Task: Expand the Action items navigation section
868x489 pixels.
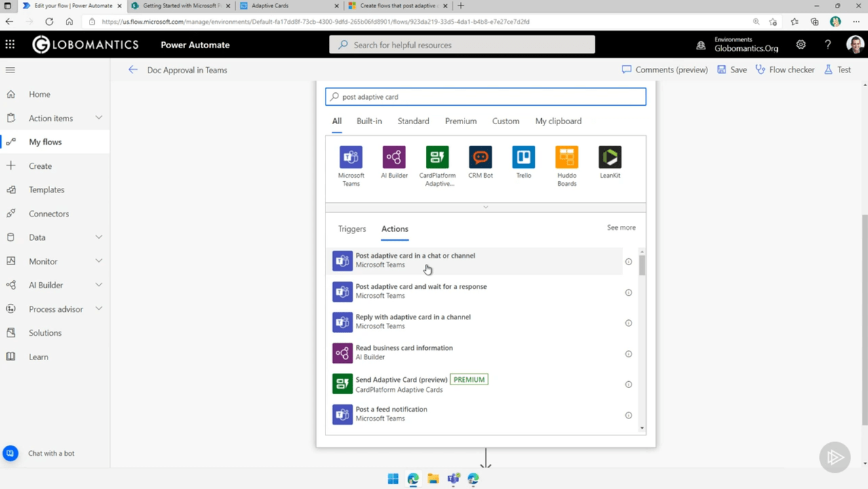Action: pyautogui.click(x=99, y=118)
